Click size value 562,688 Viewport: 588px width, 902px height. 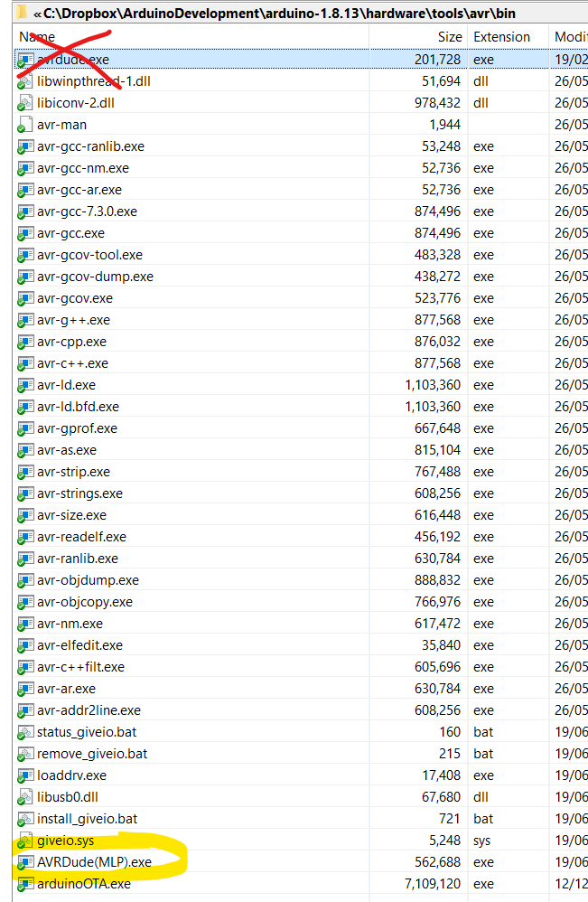437,863
